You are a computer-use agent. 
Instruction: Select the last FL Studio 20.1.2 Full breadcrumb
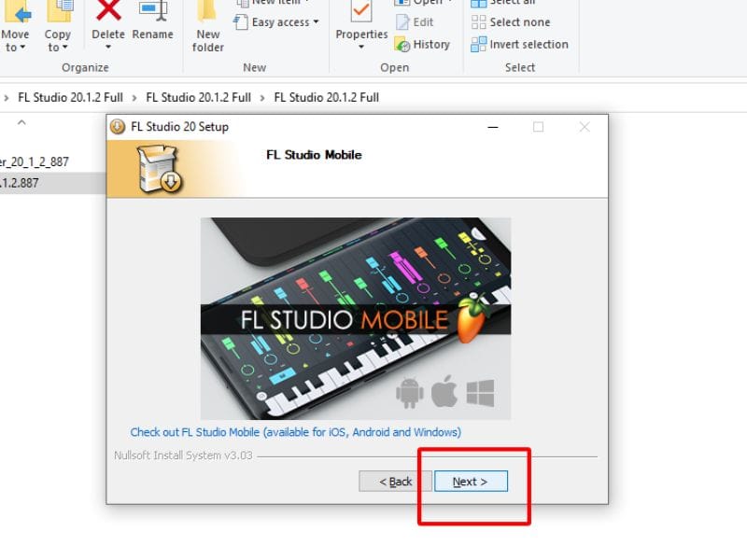326,97
